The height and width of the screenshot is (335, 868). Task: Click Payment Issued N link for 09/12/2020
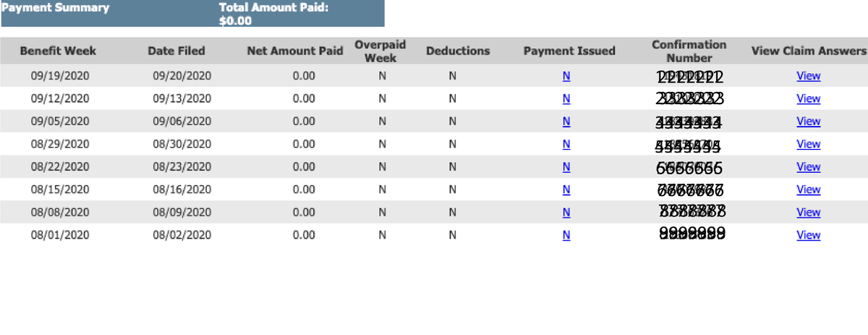click(566, 98)
